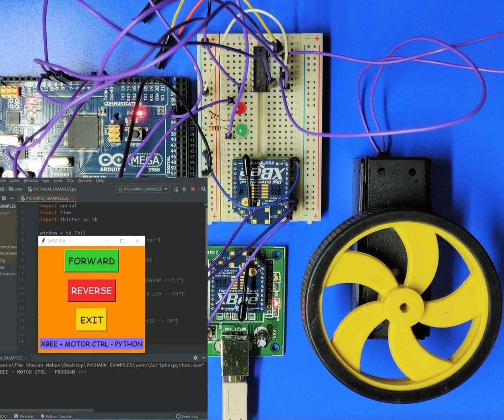504x420 pixels.
Task: Show the Event Log panel
Action: click(x=187, y=416)
